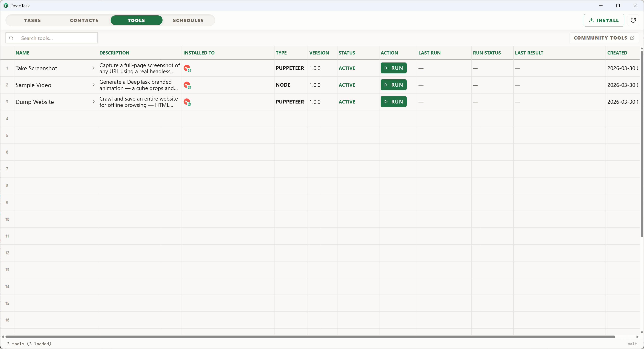Open the Community Tools link
Screen dimensions: 644x349
coord(600,38)
